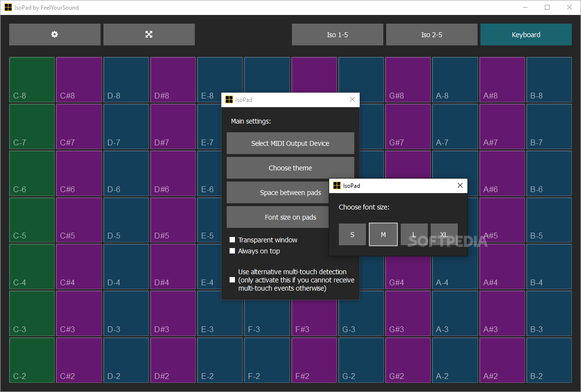The width and height of the screenshot is (581, 392).
Task: Trigger the A#2 pad
Action: 502,361
